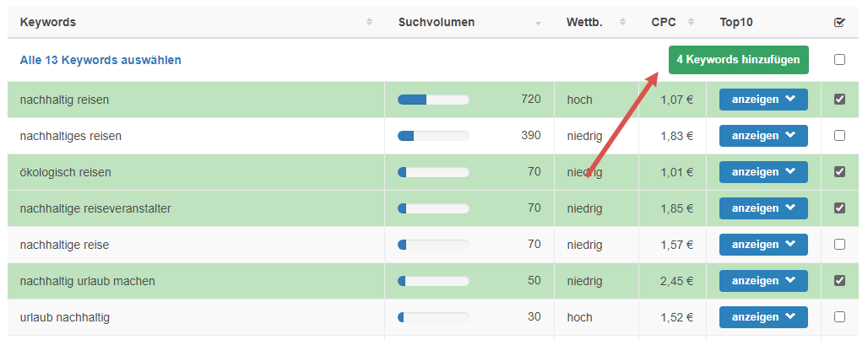
Task: Sort by Suchvolumen column arrow
Action: coord(538,23)
